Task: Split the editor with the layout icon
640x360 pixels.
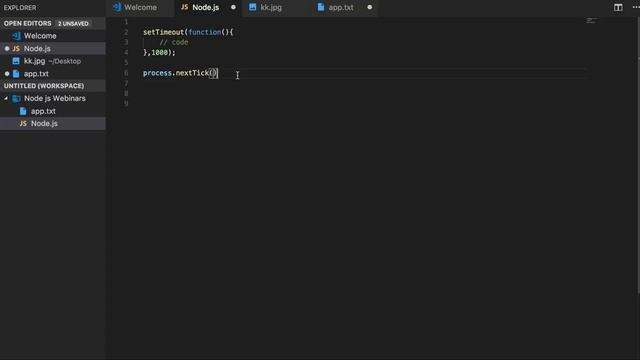Action: (618, 7)
